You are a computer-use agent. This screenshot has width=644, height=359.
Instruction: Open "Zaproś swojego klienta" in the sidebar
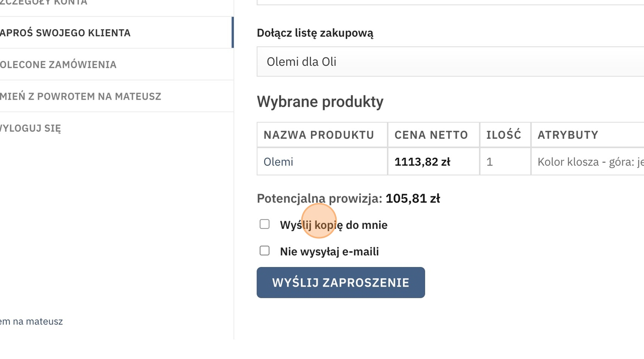(x=65, y=33)
